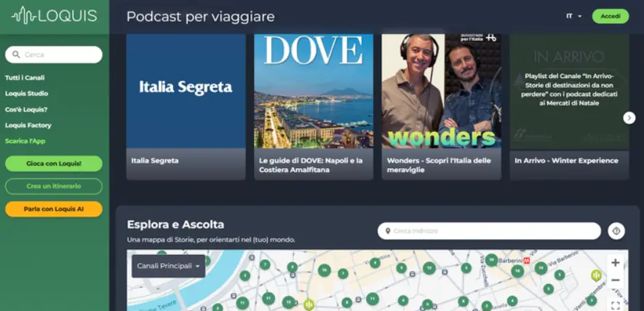
Task: Start Parla con Loquis AI
Action: tap(54, 209)
